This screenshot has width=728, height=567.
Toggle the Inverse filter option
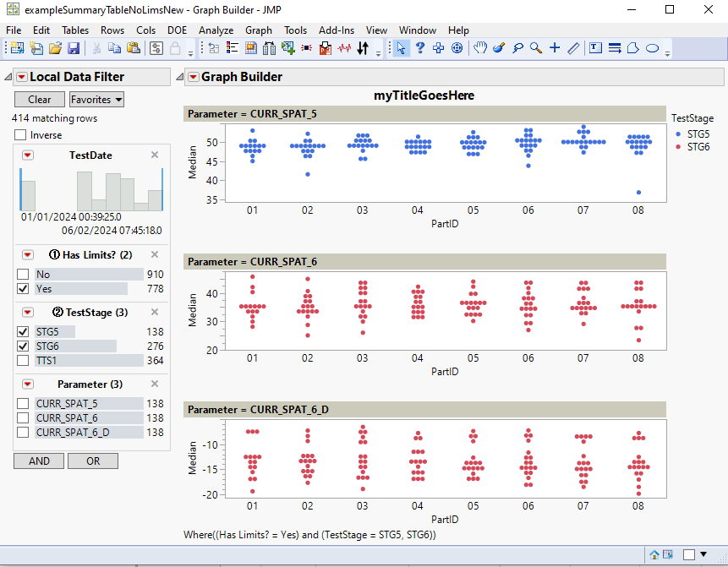tap(21, 133)
